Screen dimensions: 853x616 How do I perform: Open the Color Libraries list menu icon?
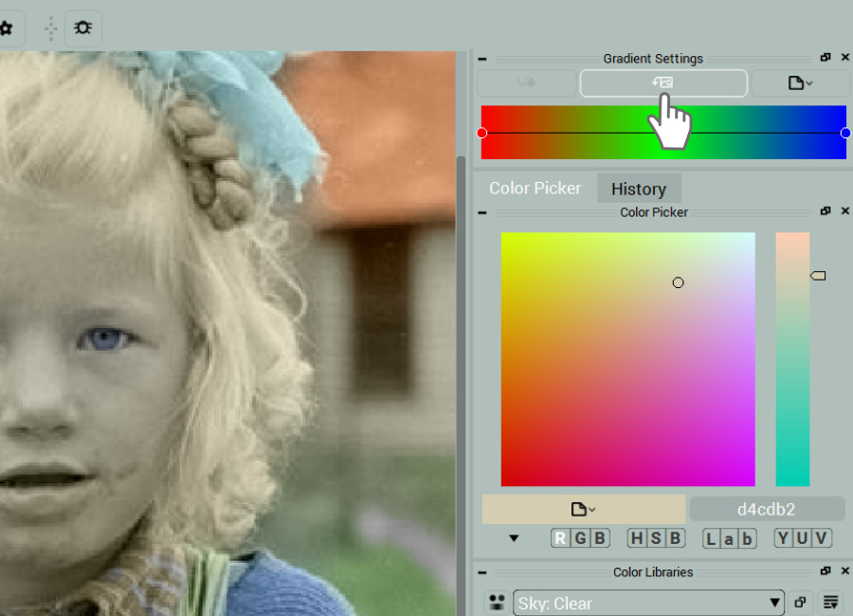831,603
